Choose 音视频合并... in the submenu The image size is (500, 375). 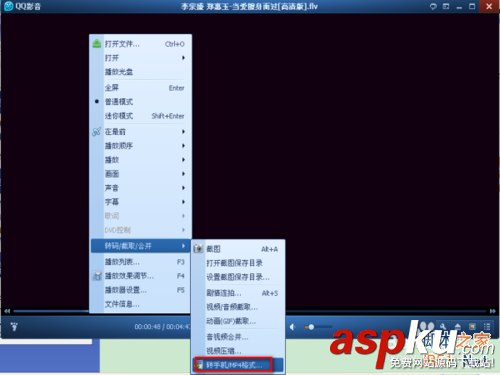coord(238,337)
